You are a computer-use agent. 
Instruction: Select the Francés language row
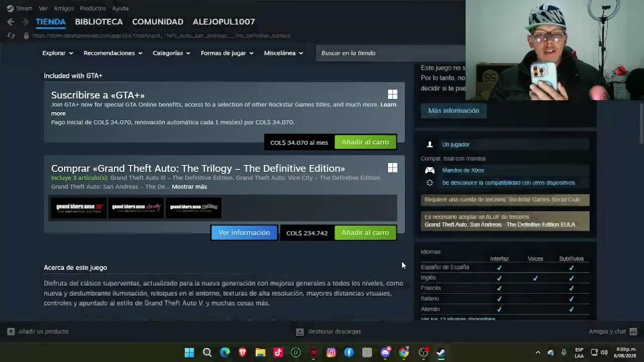[x=505, y=289]
